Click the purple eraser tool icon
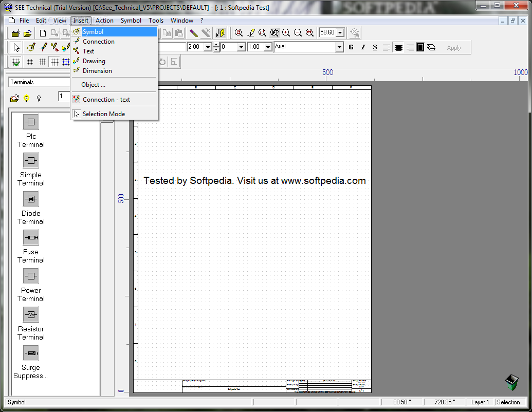532x412 pixels. 193,33
